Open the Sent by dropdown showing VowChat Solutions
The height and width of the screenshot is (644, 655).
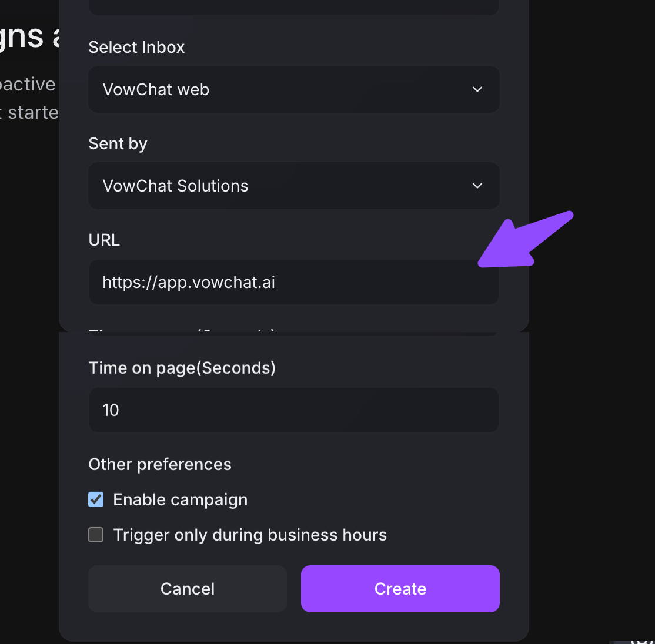click(x=282, y=186)
